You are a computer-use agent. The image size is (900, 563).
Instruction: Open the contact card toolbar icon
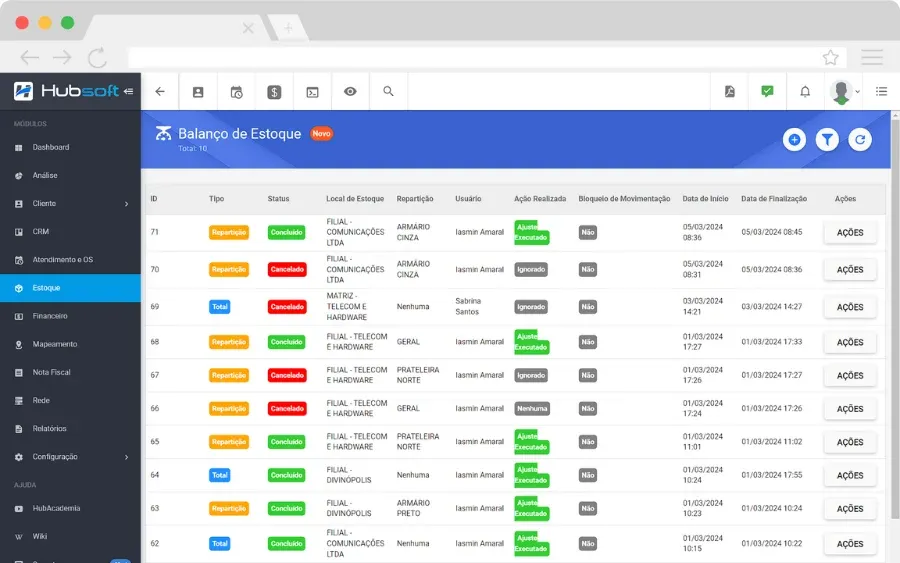[198, 92]
